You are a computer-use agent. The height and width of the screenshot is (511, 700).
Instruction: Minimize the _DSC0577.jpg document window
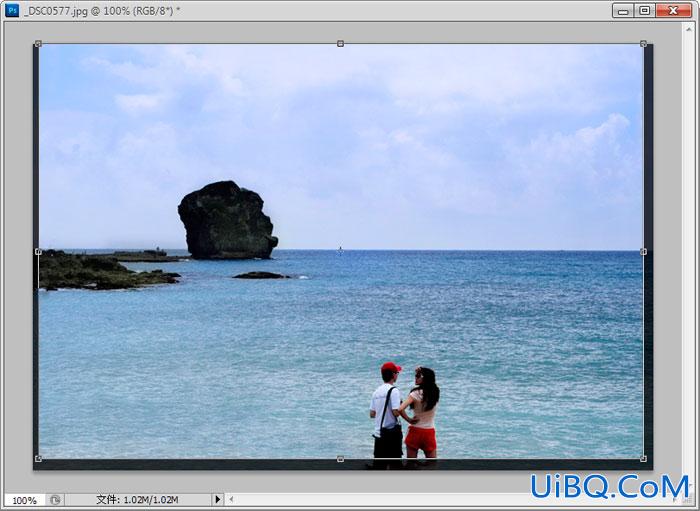coord(623,10)
